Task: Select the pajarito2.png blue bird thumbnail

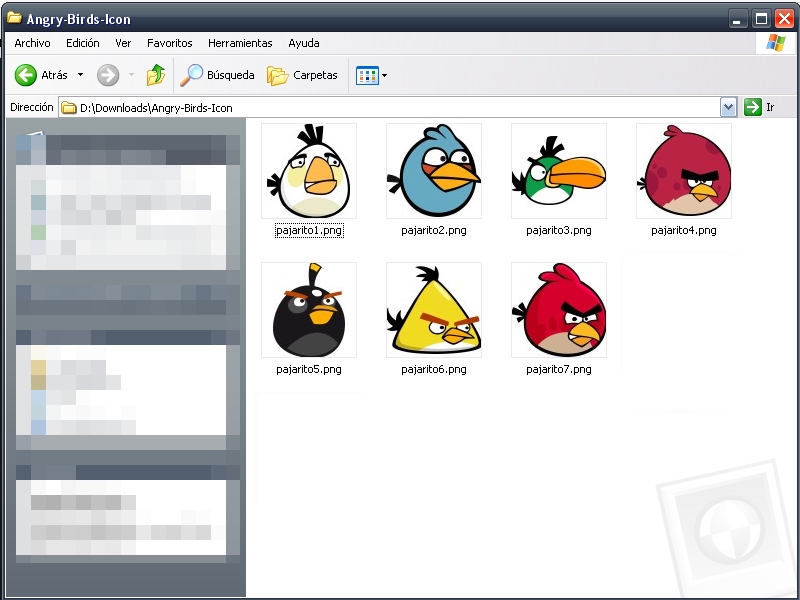Action: [434, 171]
